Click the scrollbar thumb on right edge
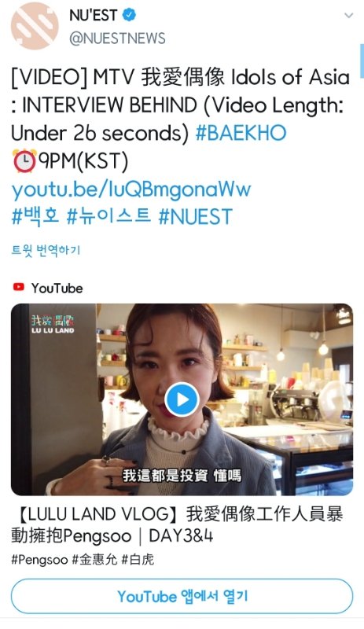 pyautogui.click(x=362, y=61)
